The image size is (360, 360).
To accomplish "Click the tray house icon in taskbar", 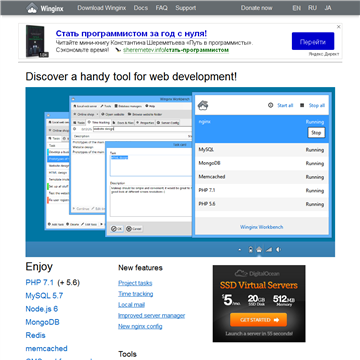I will pos(259,250).
